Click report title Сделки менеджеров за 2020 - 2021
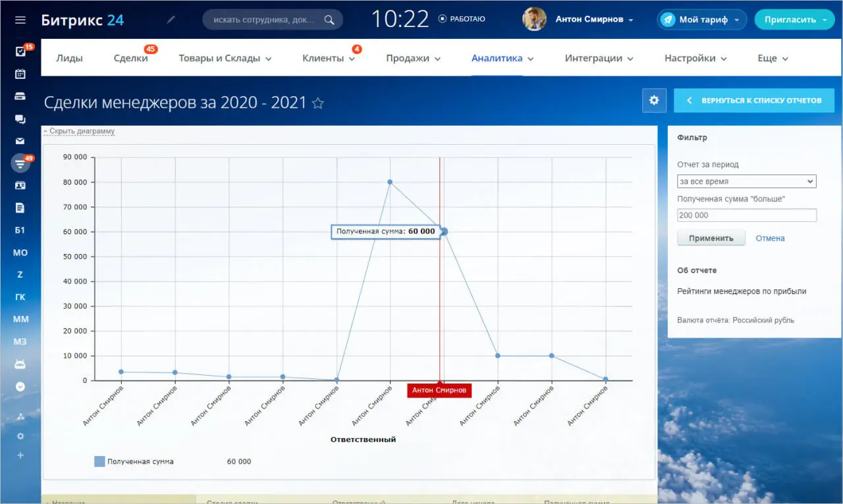Image resolution: width=843 pixels, height=504 pixels. click(x=175, y=103)
